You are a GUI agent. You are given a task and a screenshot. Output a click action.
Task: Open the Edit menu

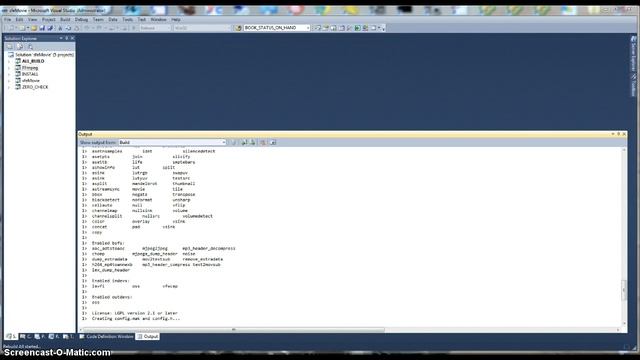[x=19, y=19]
